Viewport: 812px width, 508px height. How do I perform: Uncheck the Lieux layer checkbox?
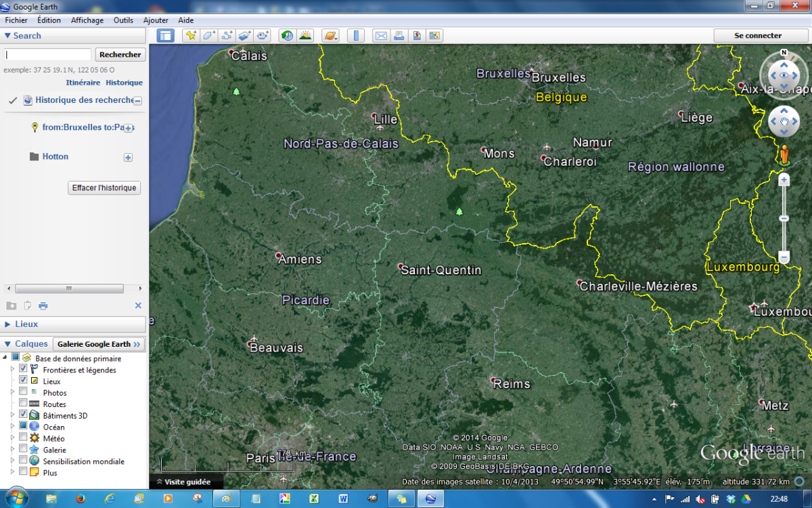tap(23, 381)
